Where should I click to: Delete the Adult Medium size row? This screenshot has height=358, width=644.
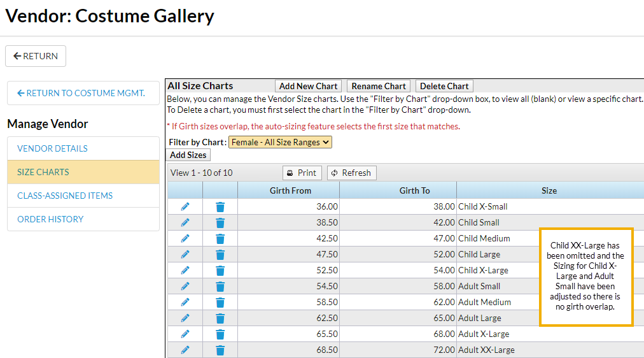coord(220,303)
